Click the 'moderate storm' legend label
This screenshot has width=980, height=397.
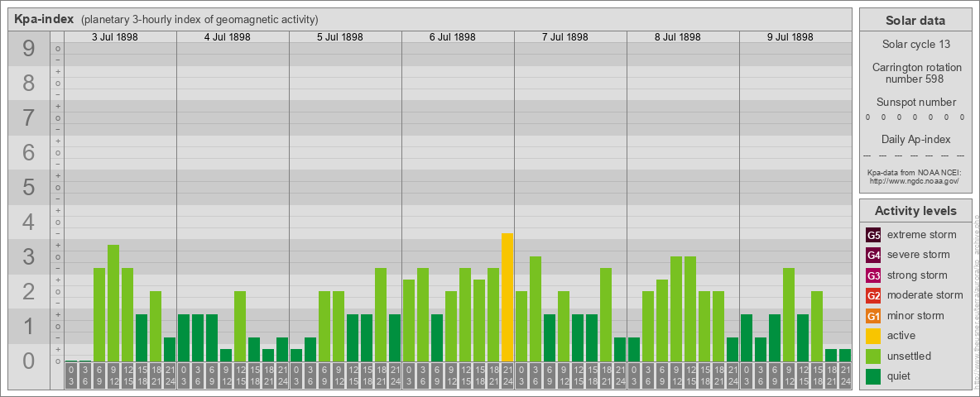coord(925,295)
